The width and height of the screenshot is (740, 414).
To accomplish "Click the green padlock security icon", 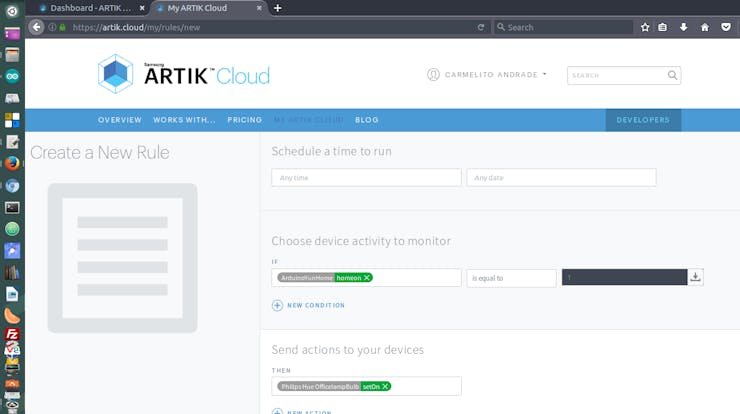I will point(62,27).
